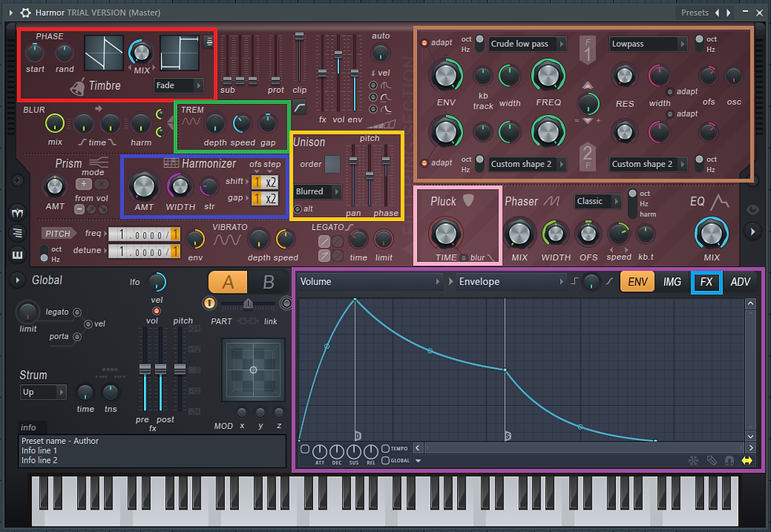Open the Unison Blurred dropdown
Image resolution: width=771 pixels, height=532 pixels.
(318, 191)
